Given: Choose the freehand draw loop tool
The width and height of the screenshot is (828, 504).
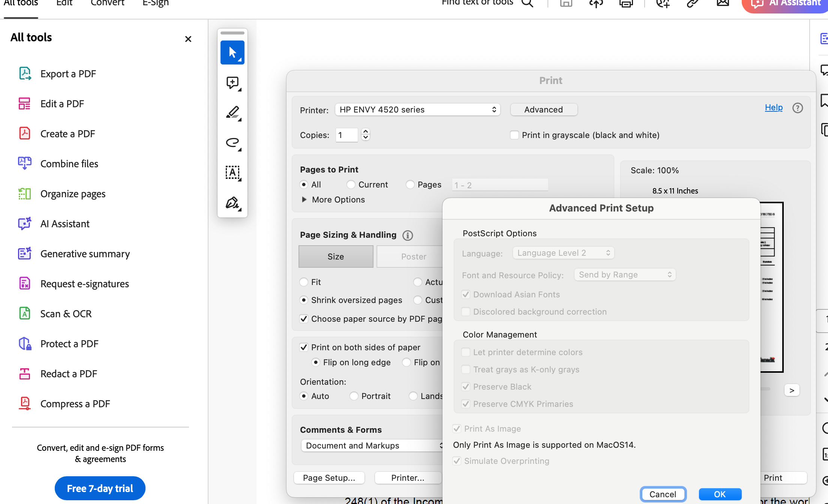Looking at the screenshot, I should click(232, 142).
